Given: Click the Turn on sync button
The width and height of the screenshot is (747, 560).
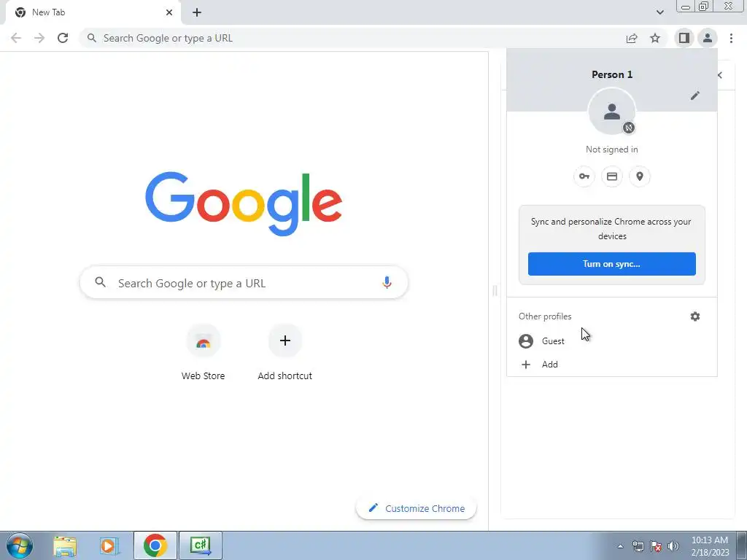Looking at the screenshot, I should point(612,264).
